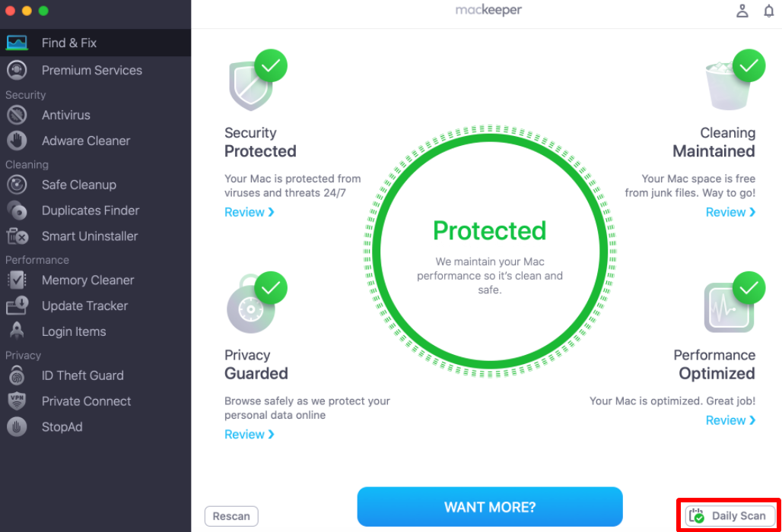Click the Smart Uninstaller trash icon
Image resolution: width=782 pixels, height=532 pixels.
pyautogui.click(x=17, y=236)
